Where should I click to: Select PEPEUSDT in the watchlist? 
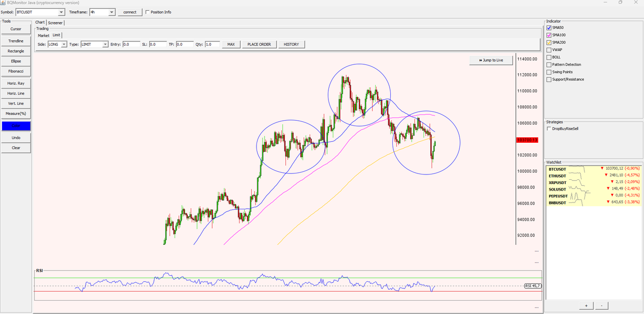(594, 196)
